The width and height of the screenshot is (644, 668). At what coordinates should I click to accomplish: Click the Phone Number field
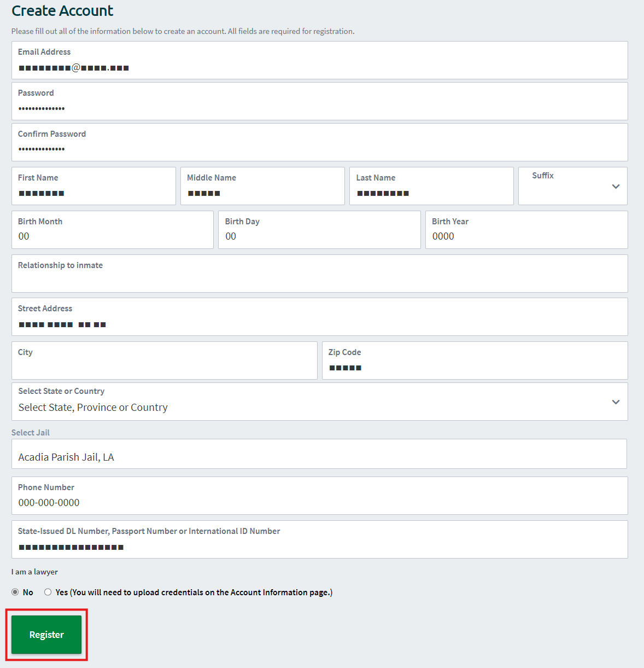pyautogui.click(x=319, y=496)
